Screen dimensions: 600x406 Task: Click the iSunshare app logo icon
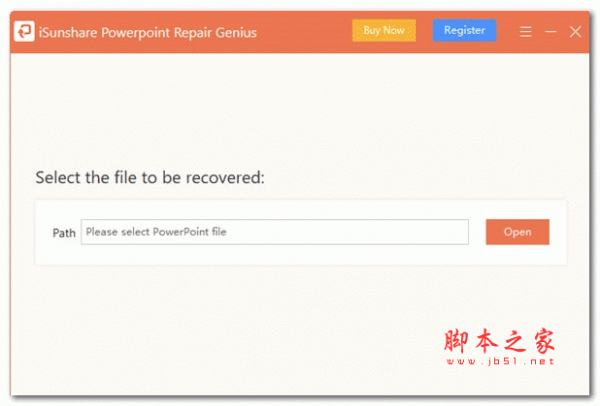(24, 31)
